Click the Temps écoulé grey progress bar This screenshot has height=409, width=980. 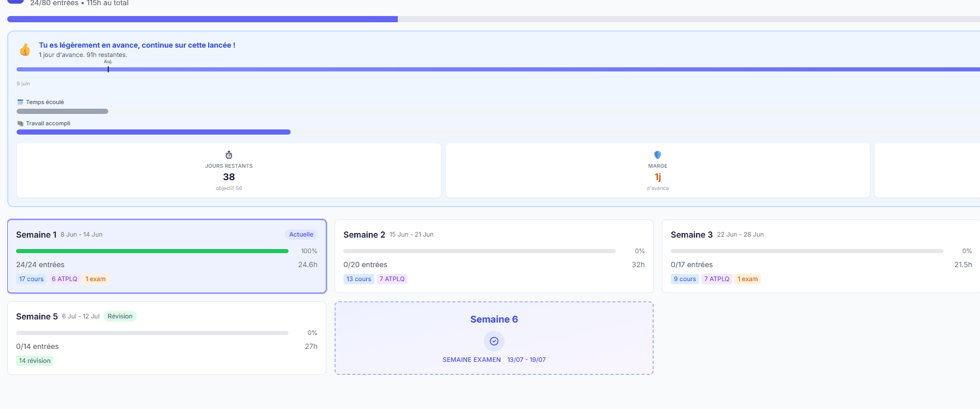62,111
